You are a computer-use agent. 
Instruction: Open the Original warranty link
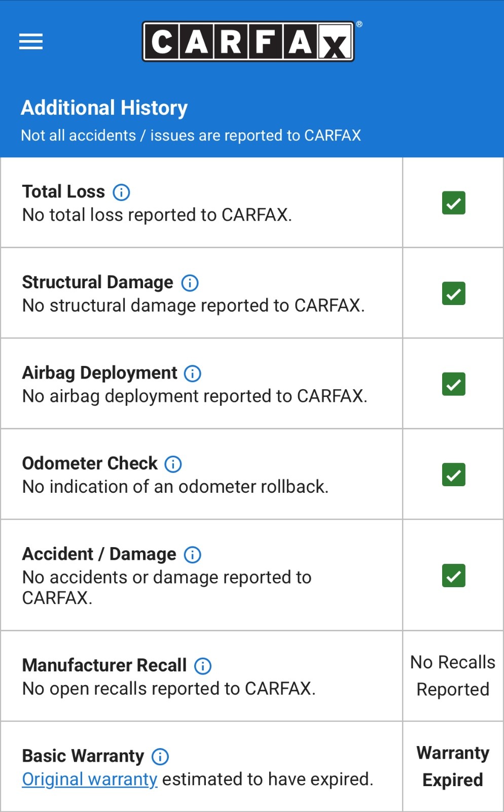tap(90, 779)
